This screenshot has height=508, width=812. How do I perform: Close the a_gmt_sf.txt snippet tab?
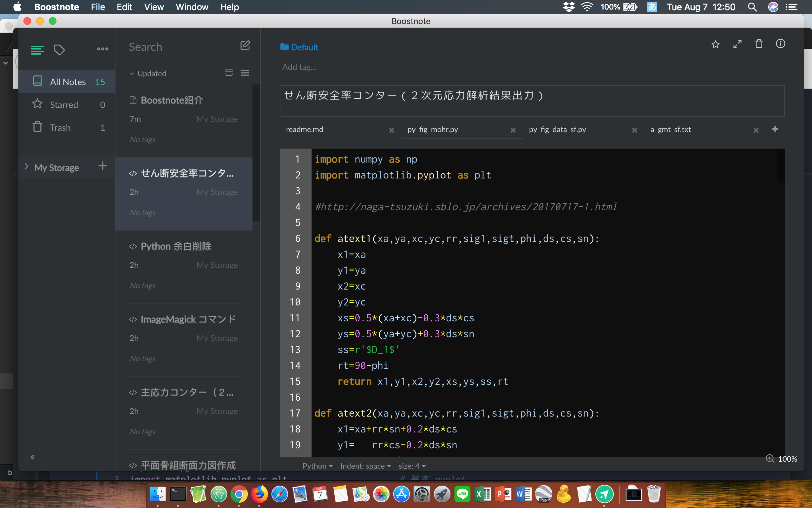click(756, 130)
